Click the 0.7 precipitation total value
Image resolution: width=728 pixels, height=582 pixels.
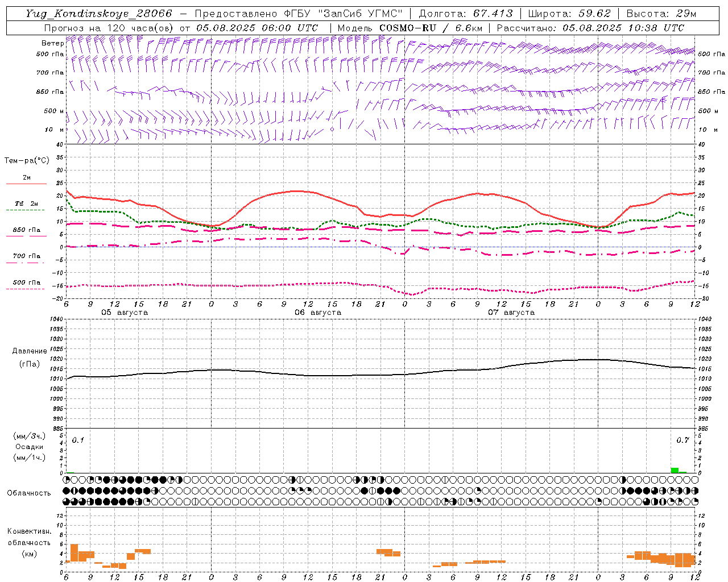pos(682,440)
